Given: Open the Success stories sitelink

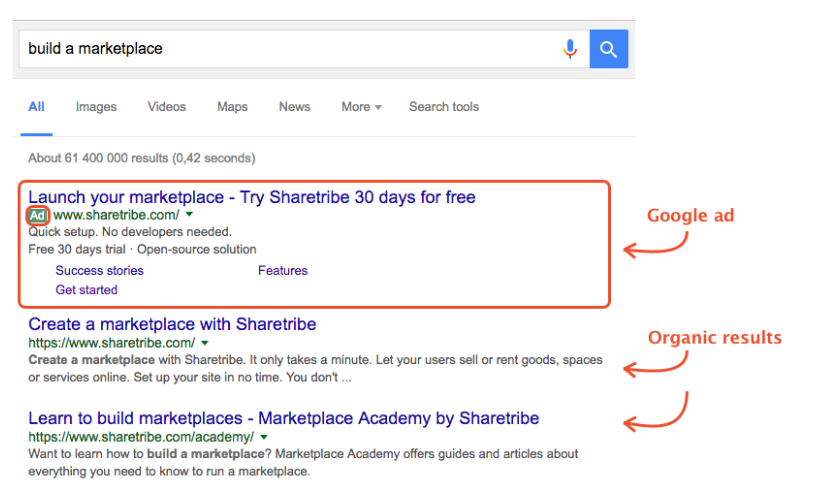Looking at the screenshot, I should coord(99,271).
